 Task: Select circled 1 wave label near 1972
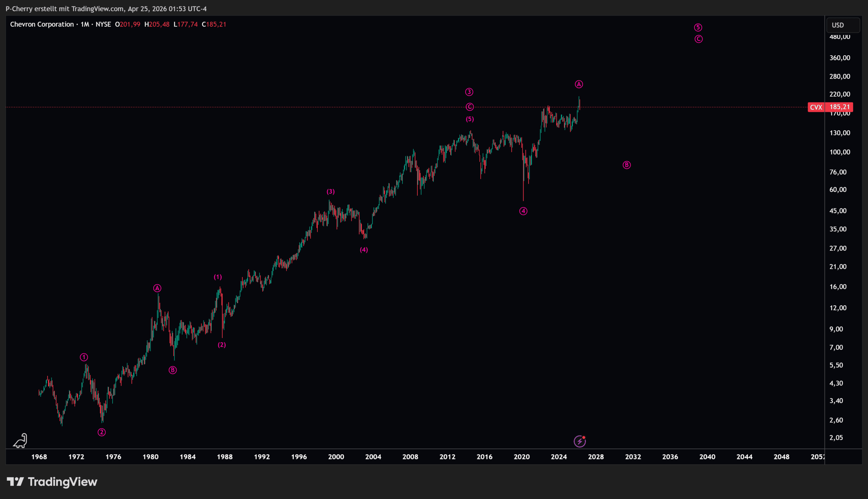tap(84, 357)
